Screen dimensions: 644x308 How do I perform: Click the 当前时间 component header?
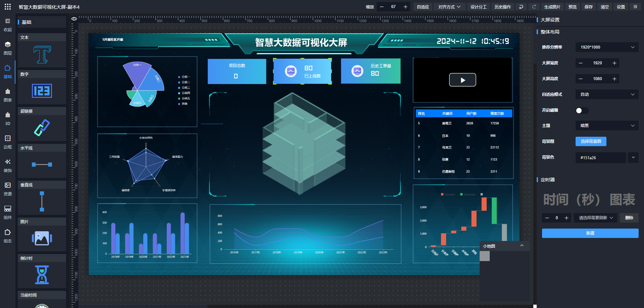tap(42, 295)
